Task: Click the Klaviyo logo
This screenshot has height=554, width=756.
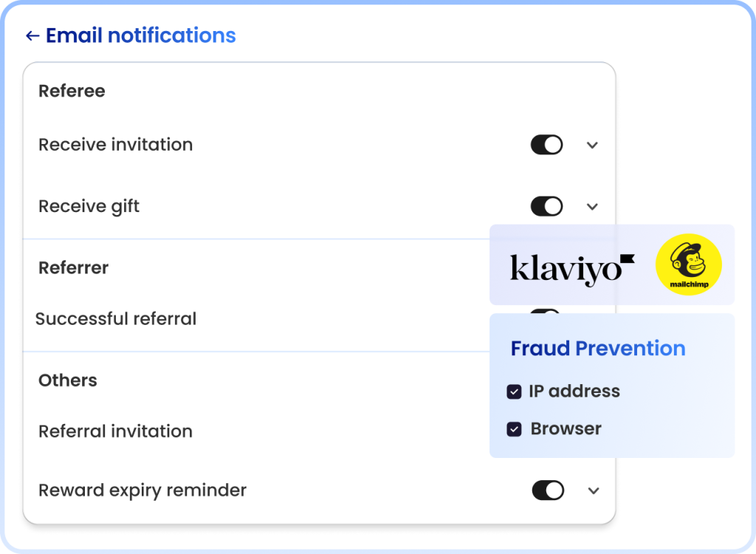Action: 572,269
